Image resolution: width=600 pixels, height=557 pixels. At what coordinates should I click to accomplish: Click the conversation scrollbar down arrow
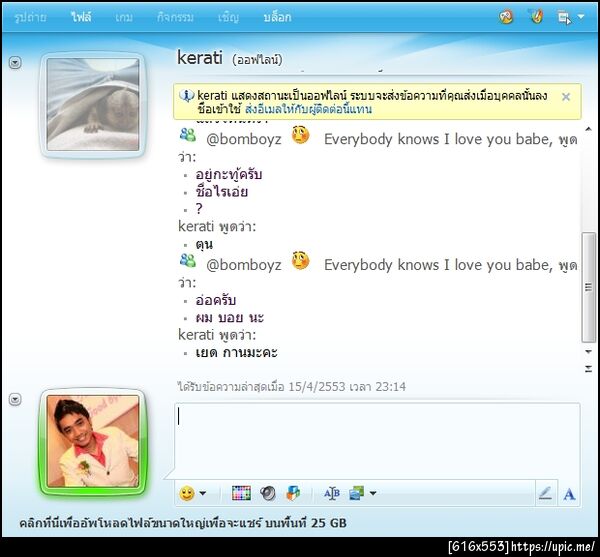click(x=588, y=351)
